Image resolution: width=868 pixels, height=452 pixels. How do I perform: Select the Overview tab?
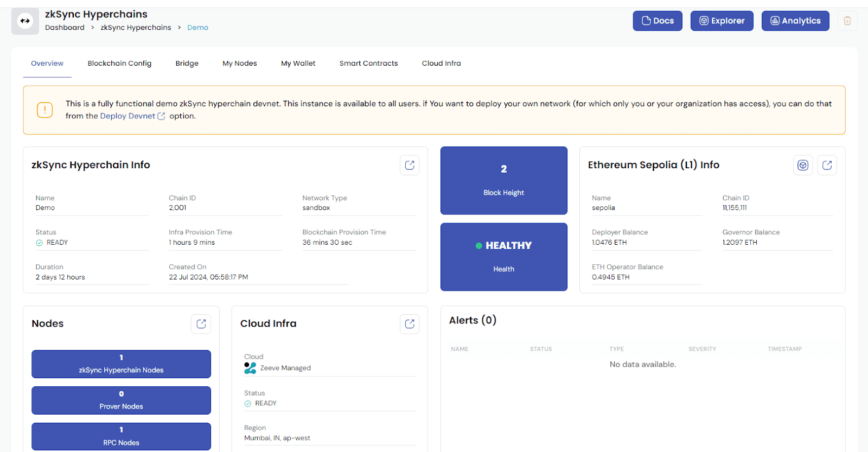click(x=47, y=63)
